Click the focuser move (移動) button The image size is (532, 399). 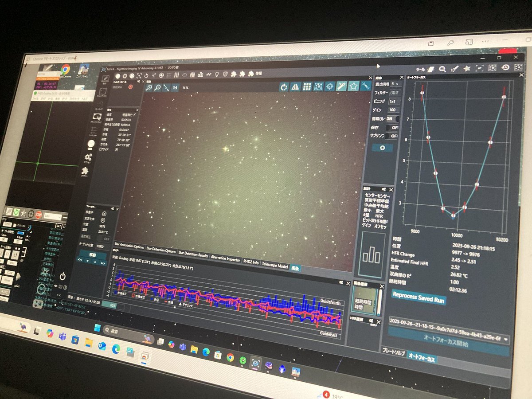tap(91, 256)
